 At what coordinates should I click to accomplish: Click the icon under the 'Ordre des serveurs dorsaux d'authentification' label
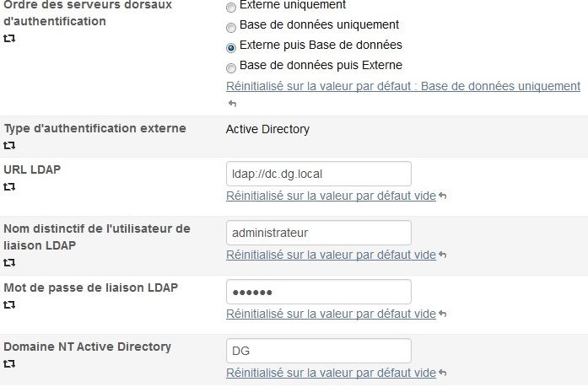point(9,39)
